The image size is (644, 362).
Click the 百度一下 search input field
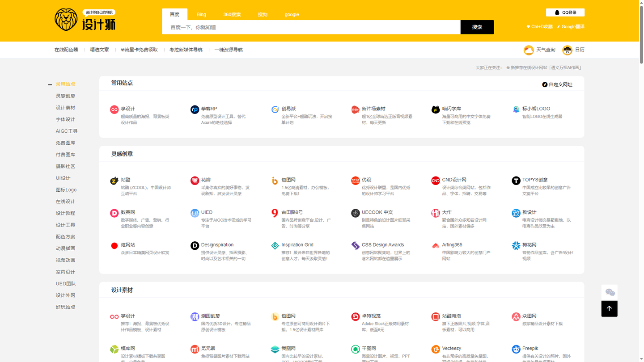coord(311,27)
